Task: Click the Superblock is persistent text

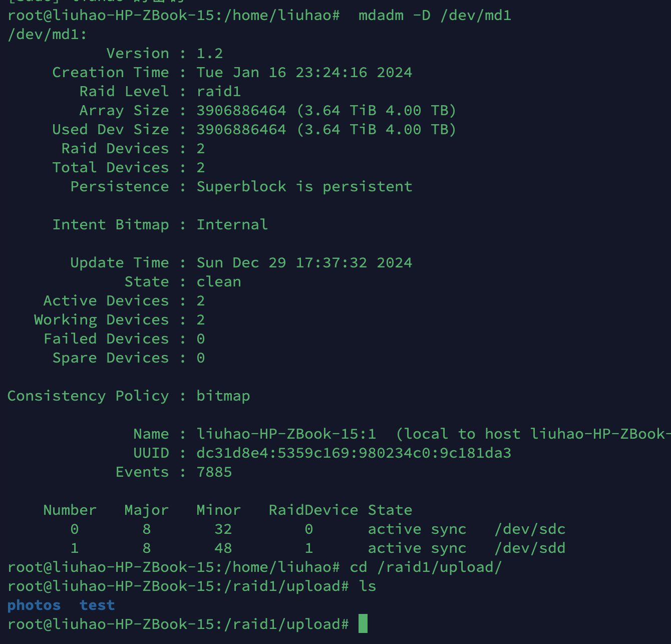Action: 304,187
